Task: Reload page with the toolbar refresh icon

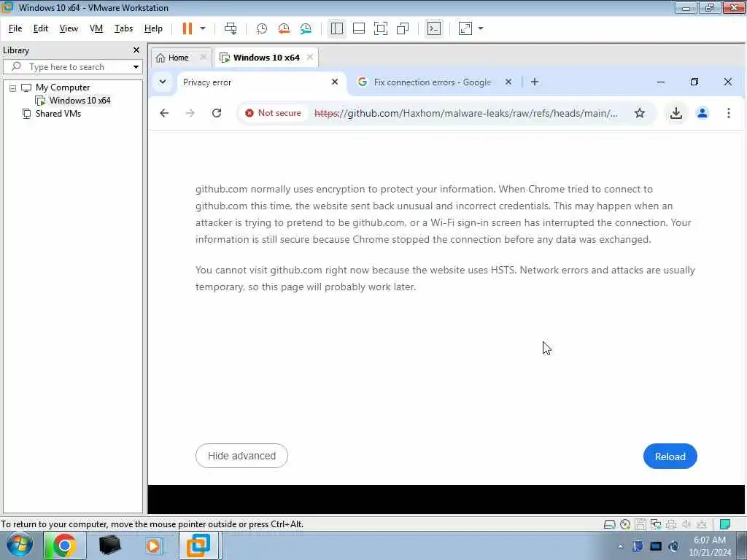Action: pos(217,113)
